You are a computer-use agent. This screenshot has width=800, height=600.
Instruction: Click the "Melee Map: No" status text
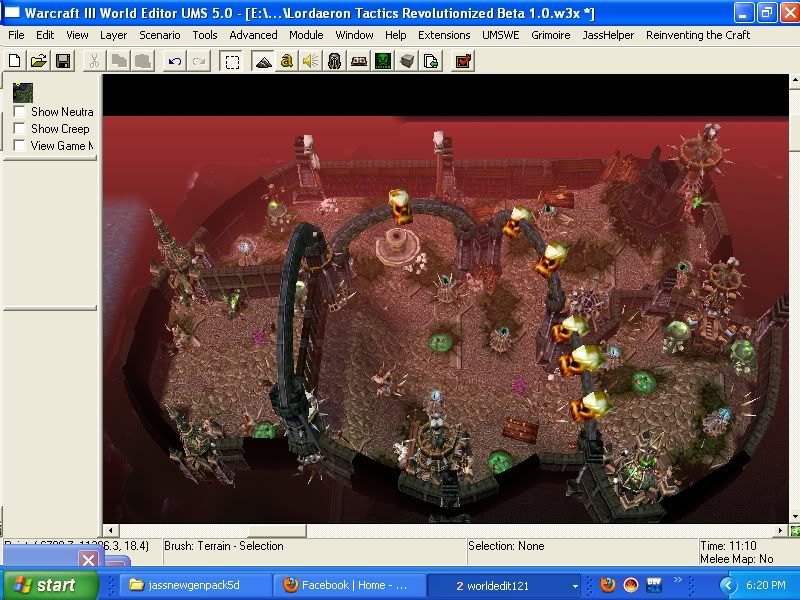pyautogui.click(x=737, y=559)
